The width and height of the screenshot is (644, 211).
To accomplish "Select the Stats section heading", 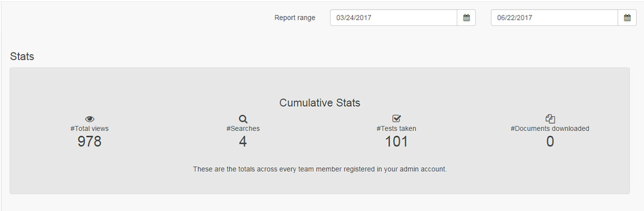I will click(22, 57).
